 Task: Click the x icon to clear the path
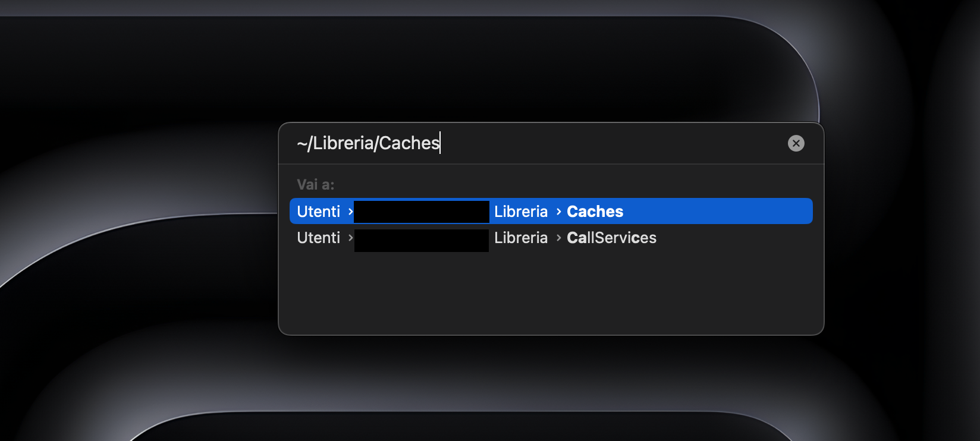(796, 143)
